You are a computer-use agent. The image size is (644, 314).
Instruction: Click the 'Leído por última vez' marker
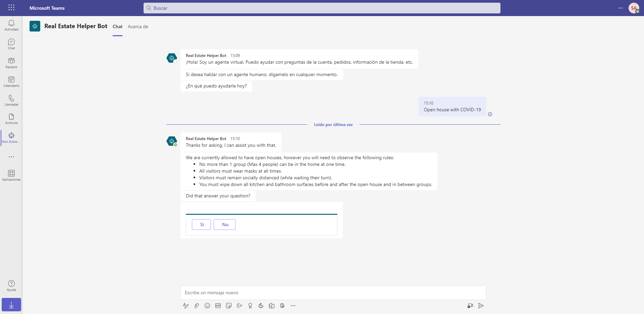(333, 125)
